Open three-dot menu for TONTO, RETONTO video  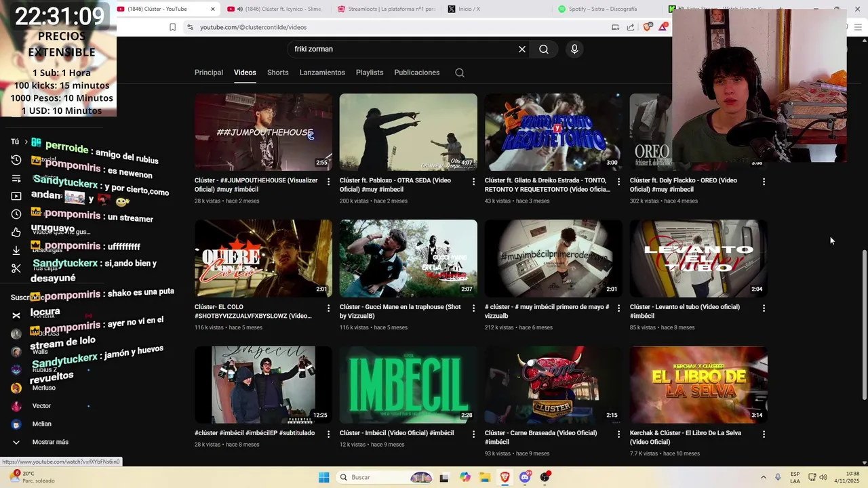pyautogui.click(x=618, y=182)
